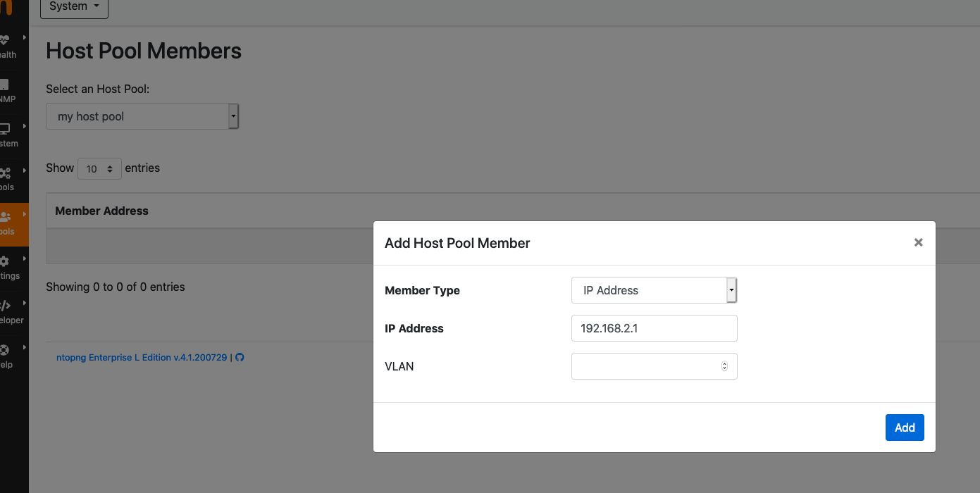The height and width of the screenshot is (493, 980).
Task: Open the System menu at the top
Action: tap(73, 6)
